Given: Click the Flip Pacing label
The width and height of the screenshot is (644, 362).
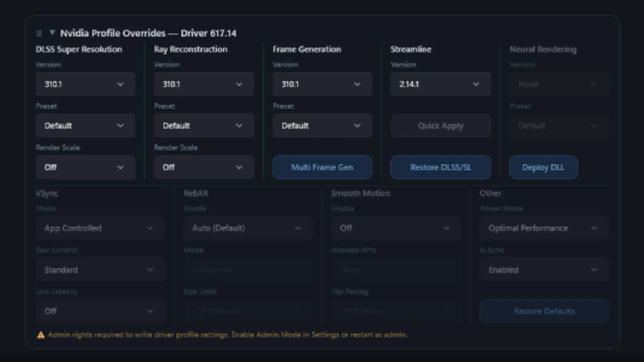Looking at the screenshot, I should pyautogui.click(x=350, y=292).
